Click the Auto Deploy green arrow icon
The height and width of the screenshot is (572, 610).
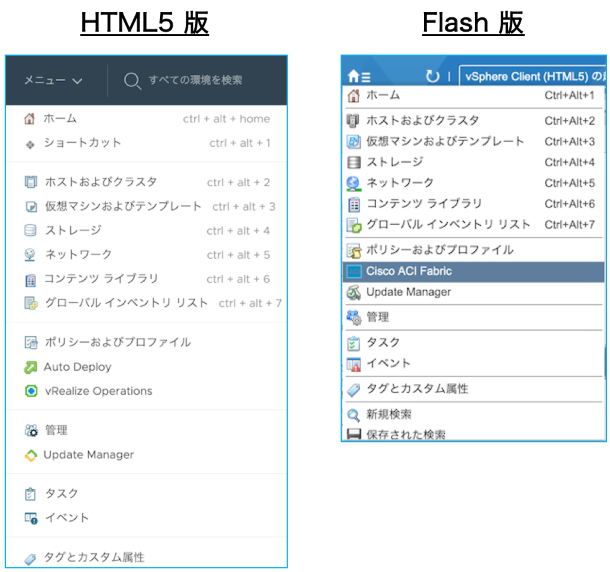30,367
